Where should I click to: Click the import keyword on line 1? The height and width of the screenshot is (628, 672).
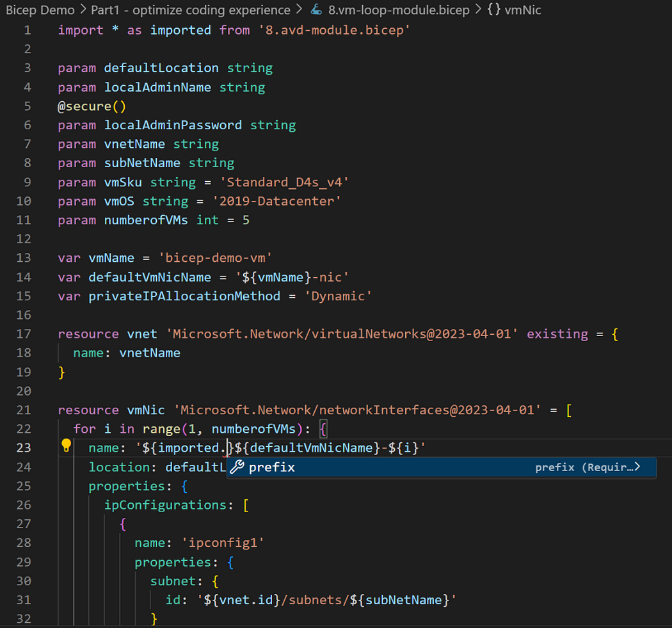coord(81,30)
